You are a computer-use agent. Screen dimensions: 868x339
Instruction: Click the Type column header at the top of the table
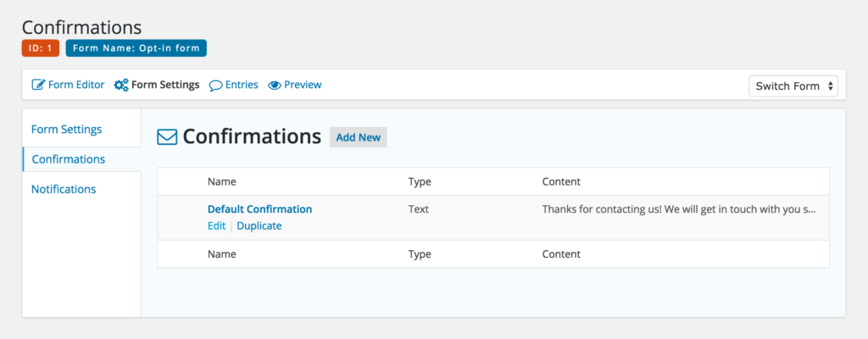420,181
